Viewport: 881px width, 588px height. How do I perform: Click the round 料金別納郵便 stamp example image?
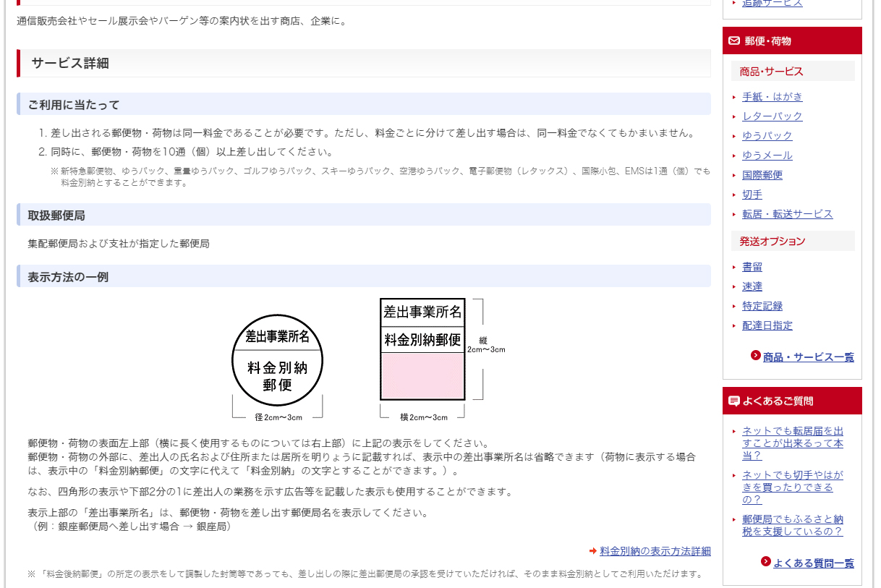(277, 361)
